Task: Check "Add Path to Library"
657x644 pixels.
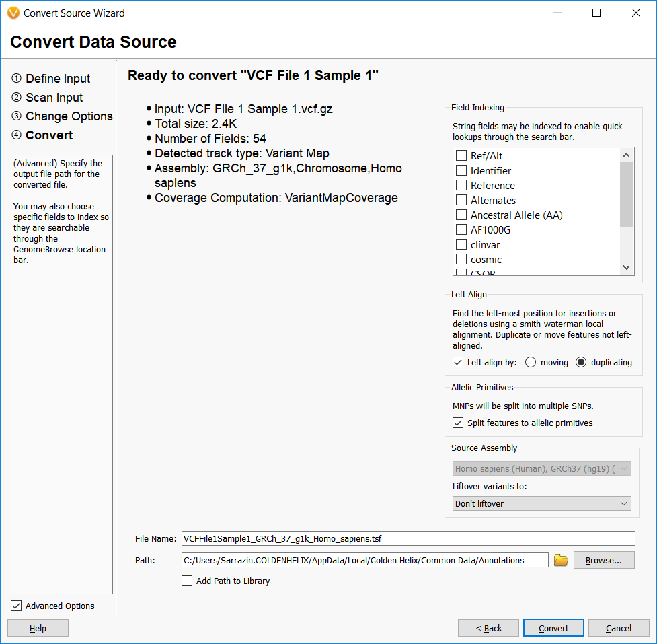Action: point(186,581)
